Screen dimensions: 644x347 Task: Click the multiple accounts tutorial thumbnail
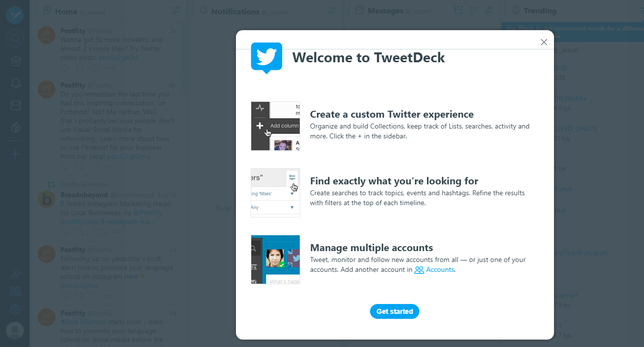coord(276,260)
